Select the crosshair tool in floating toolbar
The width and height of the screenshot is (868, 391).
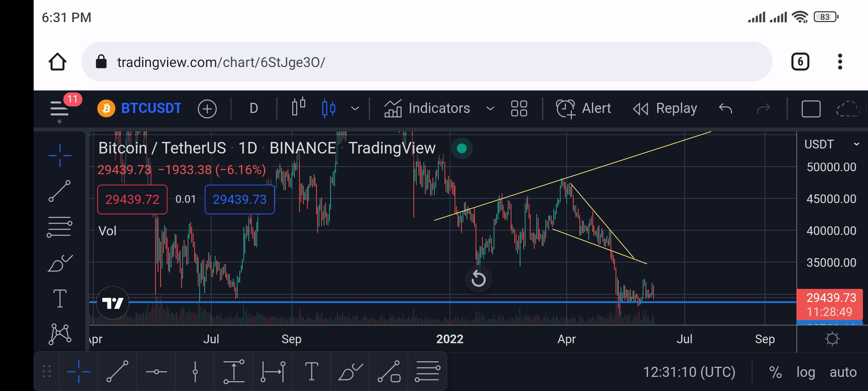click(x=78, y=372)
